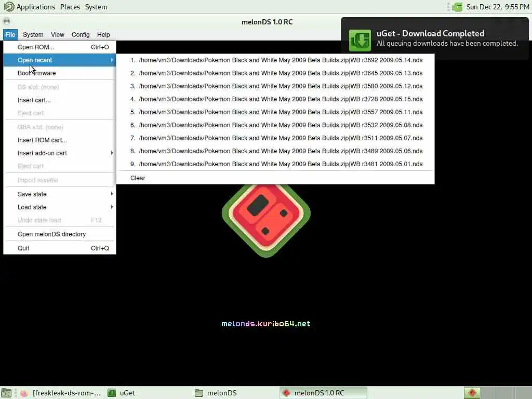This screenshot has height=399, width=532.
Task: Switch to freakleak-ds-rom browser window in taskbar
Action: (60, 393)
